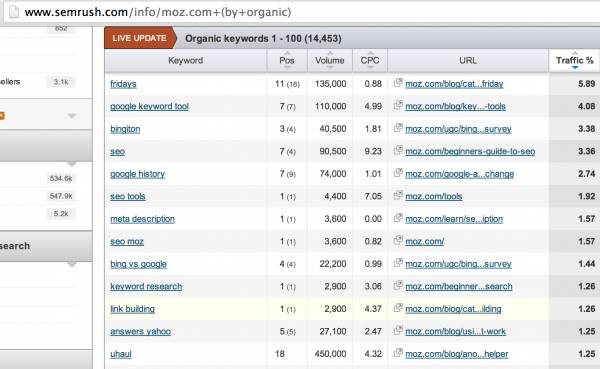Click the 3.1k sidebar value

61,82
